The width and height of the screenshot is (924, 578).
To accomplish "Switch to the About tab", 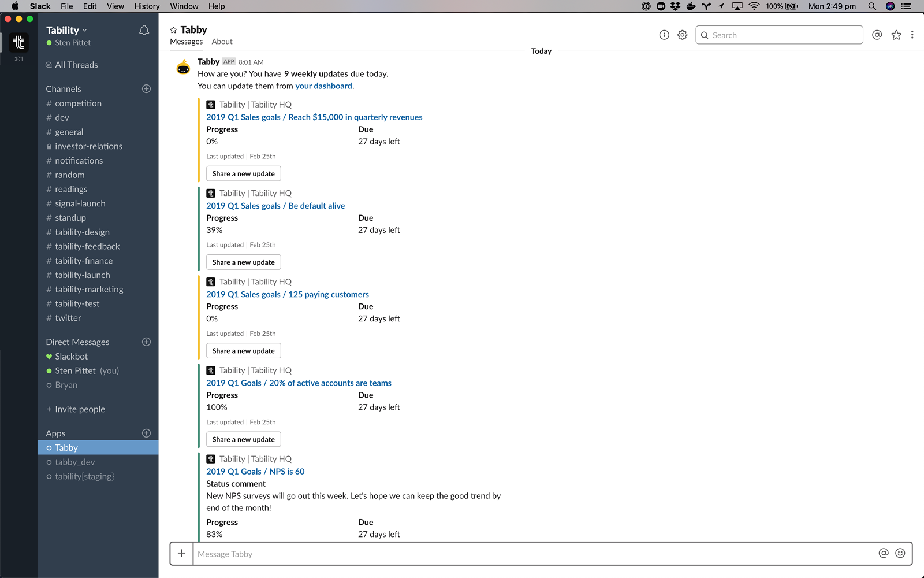I will point(222,42).
